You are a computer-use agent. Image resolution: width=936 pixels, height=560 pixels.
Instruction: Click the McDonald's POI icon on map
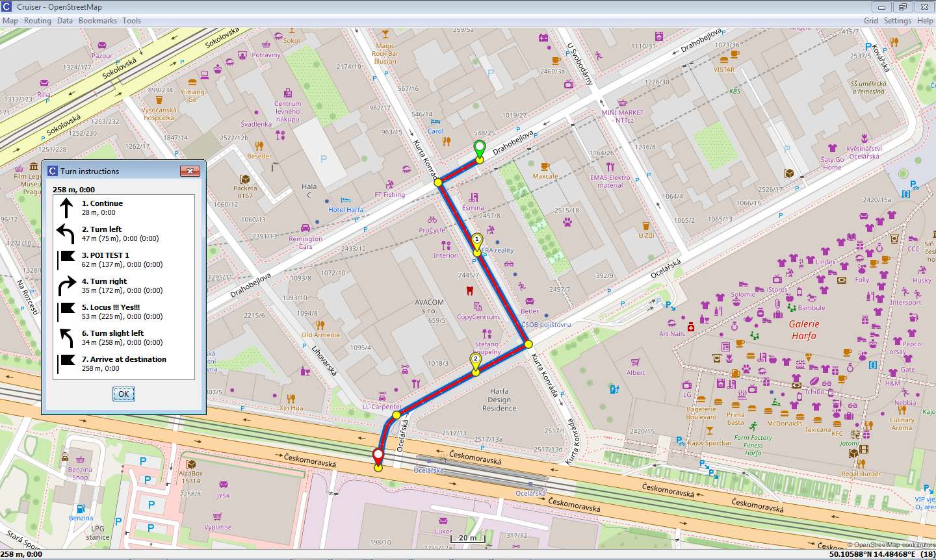(785, 413)
